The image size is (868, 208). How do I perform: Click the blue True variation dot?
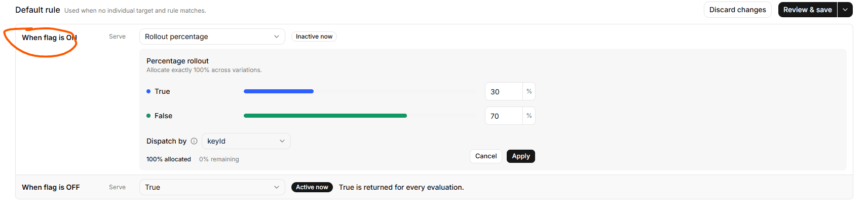tap(148, 91)
